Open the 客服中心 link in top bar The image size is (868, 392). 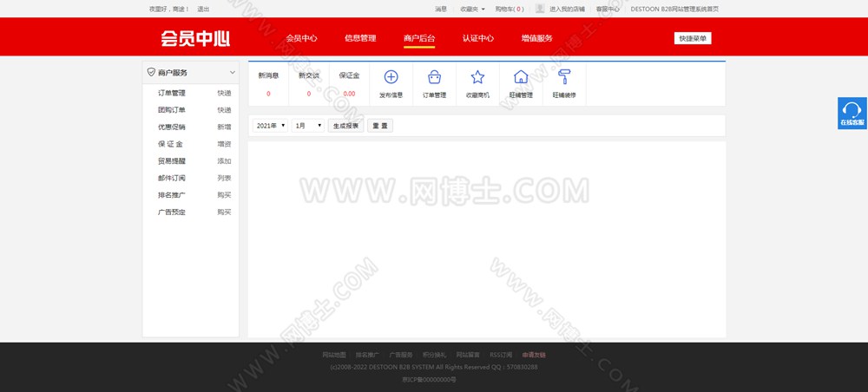click(x=608, y=9)
